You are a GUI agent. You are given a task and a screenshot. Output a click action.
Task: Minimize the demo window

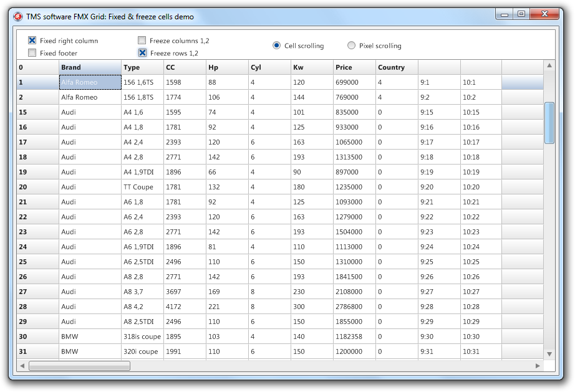[x=505, y=14]
